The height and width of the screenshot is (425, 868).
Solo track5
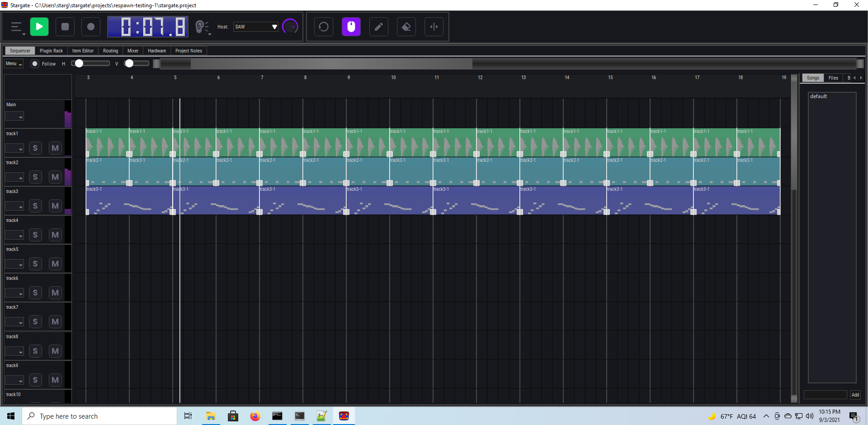point(35,264)
